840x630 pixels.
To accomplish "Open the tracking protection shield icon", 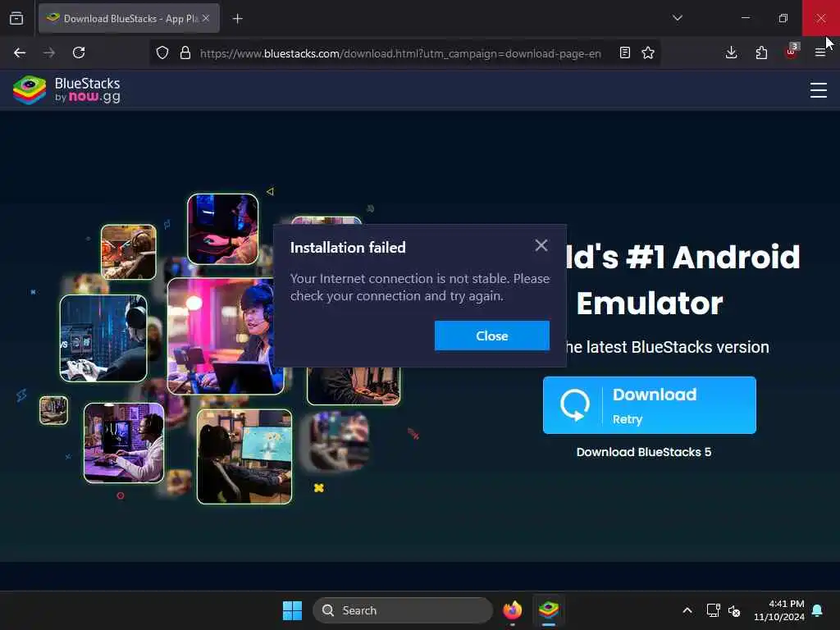I will [x=162, y=52].
